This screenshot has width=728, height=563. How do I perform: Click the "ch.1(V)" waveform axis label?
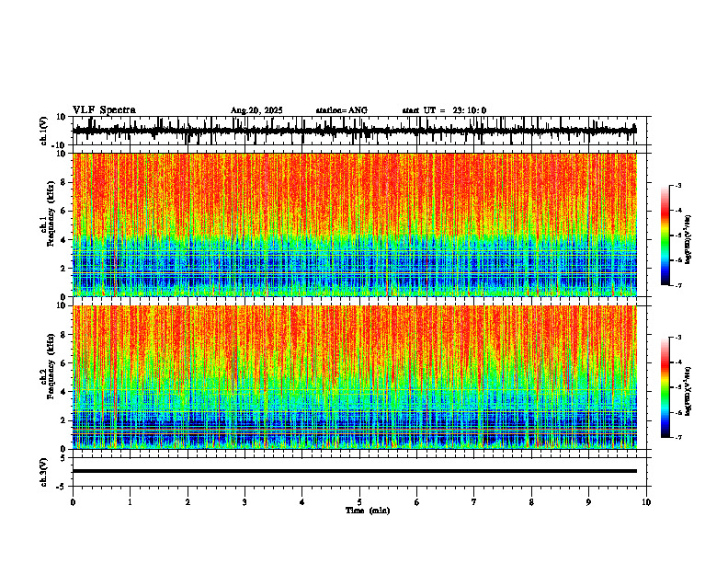pos(44,131)
